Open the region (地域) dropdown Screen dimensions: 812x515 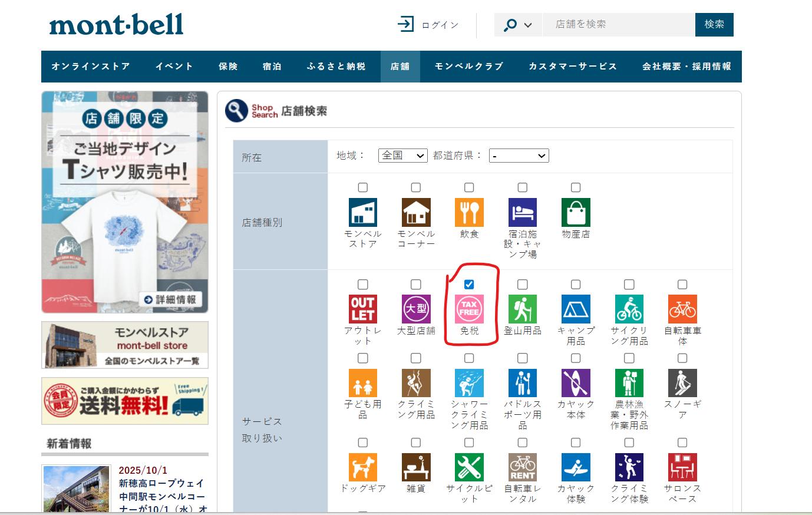[402, 156]
